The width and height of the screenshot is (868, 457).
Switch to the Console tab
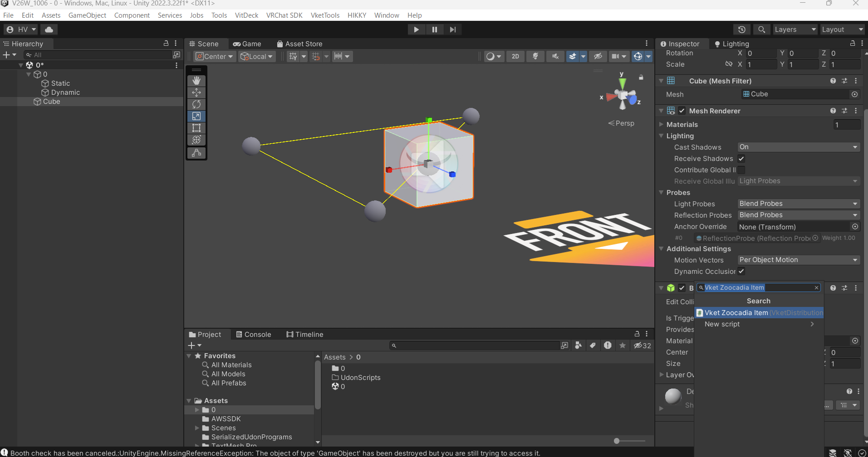[253, 335]
